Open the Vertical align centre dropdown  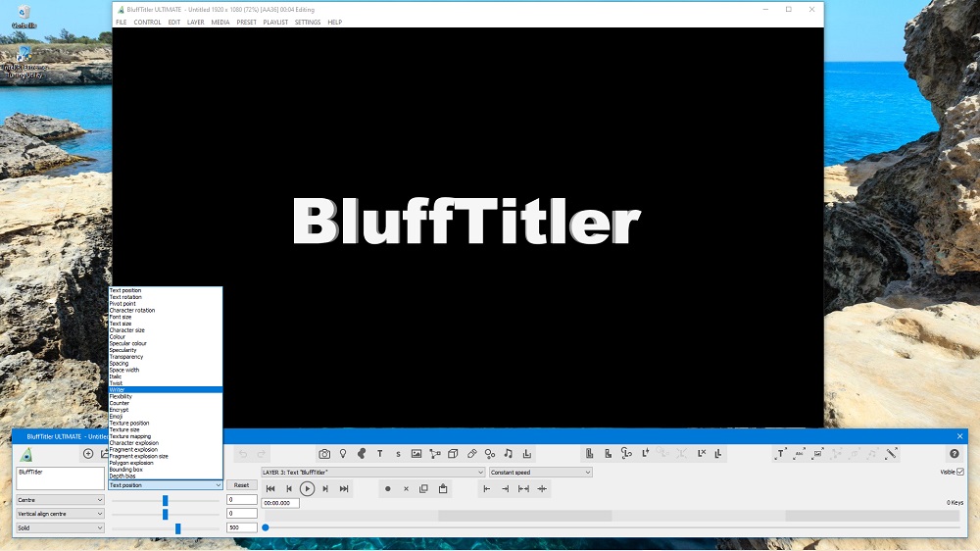pos(60,514)
